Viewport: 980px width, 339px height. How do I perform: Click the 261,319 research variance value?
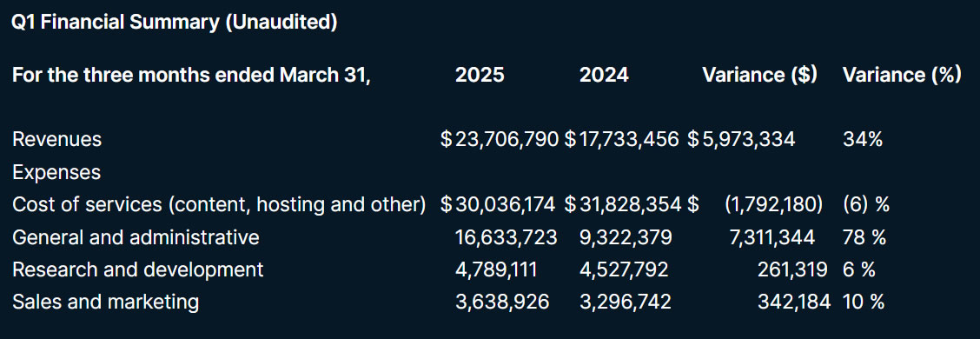click(x=792, y=270)
